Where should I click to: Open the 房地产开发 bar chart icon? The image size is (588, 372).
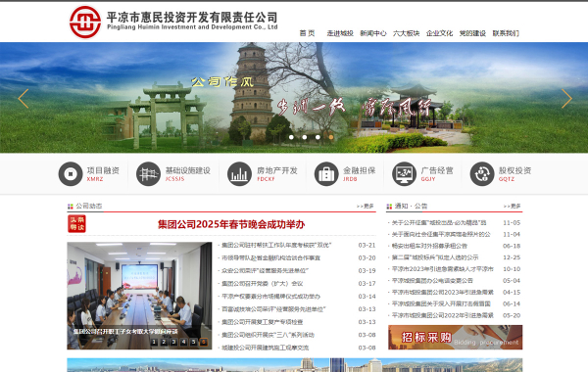239,174
